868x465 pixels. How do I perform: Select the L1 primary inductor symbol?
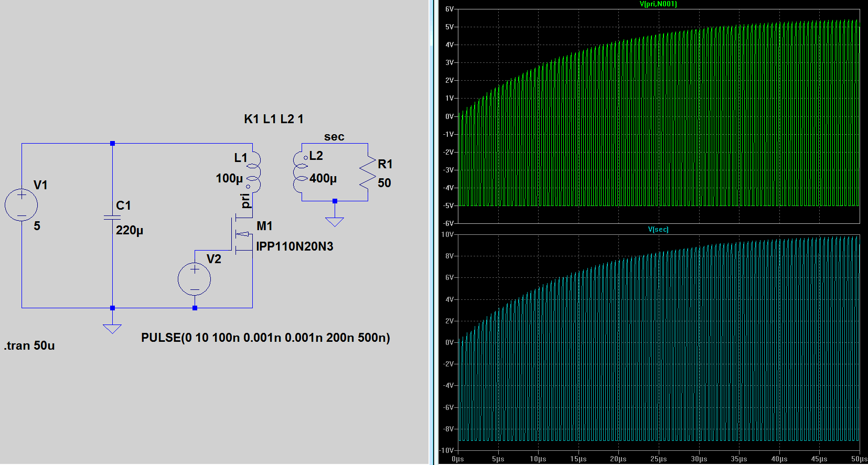tap(253, 173)
